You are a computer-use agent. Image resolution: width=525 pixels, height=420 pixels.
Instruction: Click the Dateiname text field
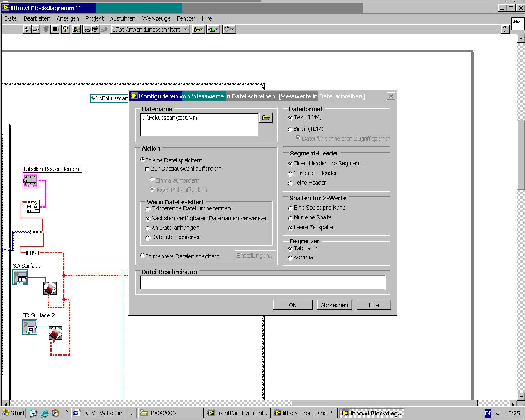coord(199,125)
